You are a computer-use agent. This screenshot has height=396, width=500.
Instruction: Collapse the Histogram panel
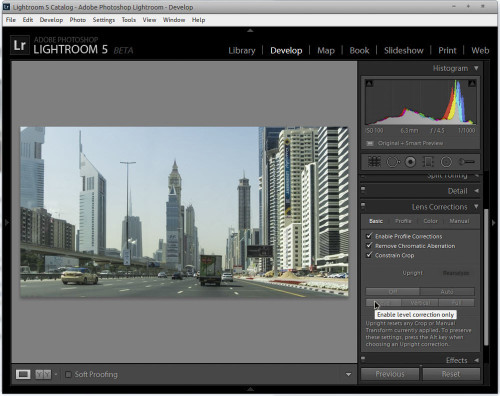tap(476, 68)
